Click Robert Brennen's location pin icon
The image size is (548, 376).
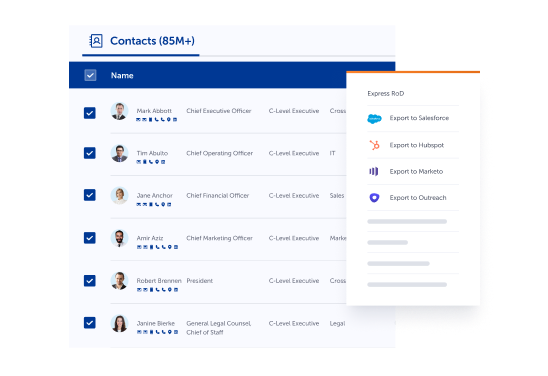[x=170, y=290]
